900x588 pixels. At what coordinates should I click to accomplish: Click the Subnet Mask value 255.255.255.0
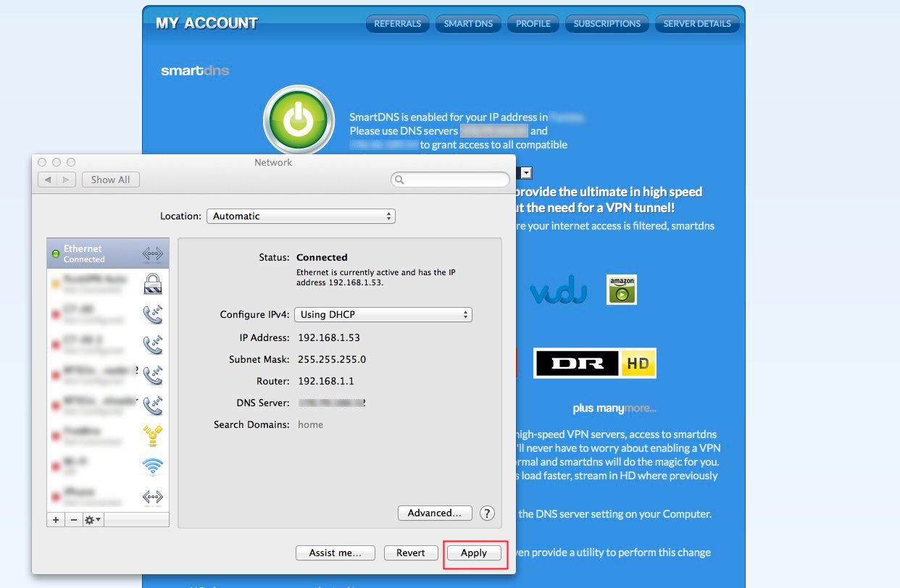332,359
